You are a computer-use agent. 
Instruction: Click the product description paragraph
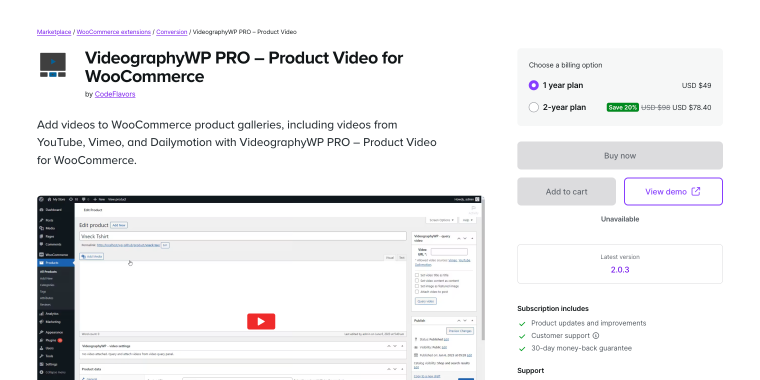coord(237,142)
